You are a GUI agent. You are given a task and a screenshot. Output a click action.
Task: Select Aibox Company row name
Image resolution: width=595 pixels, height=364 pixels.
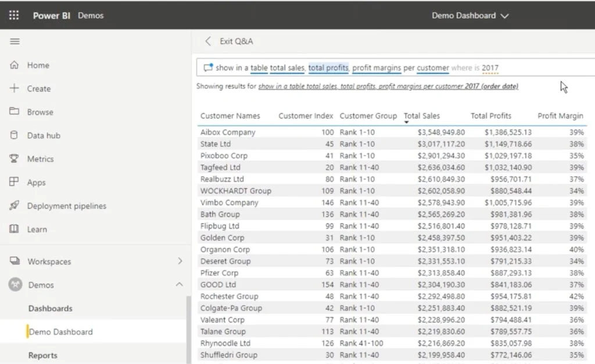(228, 132)
